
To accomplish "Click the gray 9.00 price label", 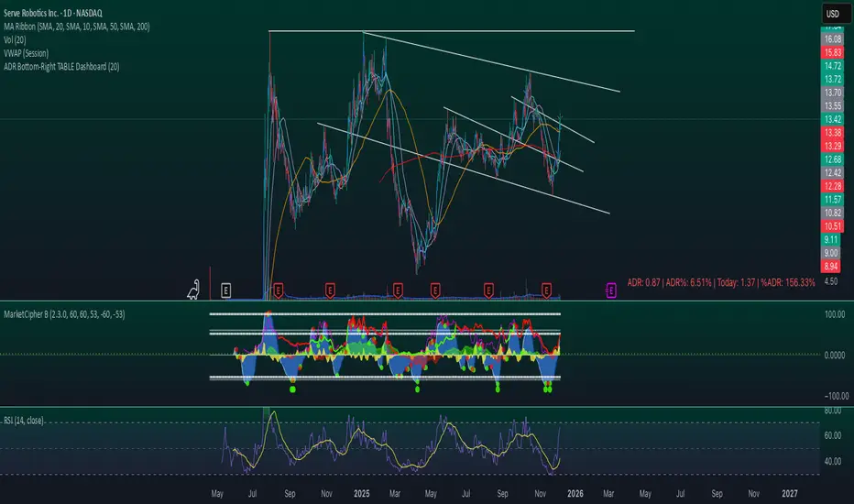I will (x=830, y=253).
